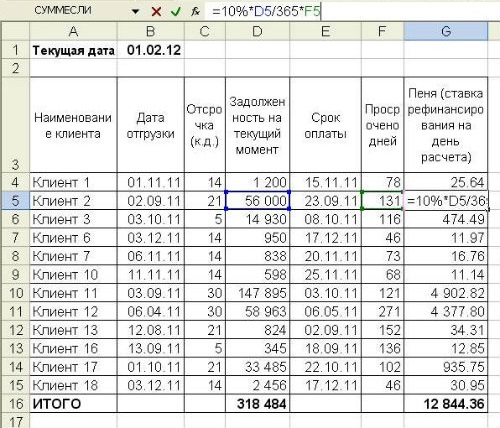Viewport: 500px width, 428px height.
Task: Select the ИТОГО label cell
Action: tap(73, 404)
